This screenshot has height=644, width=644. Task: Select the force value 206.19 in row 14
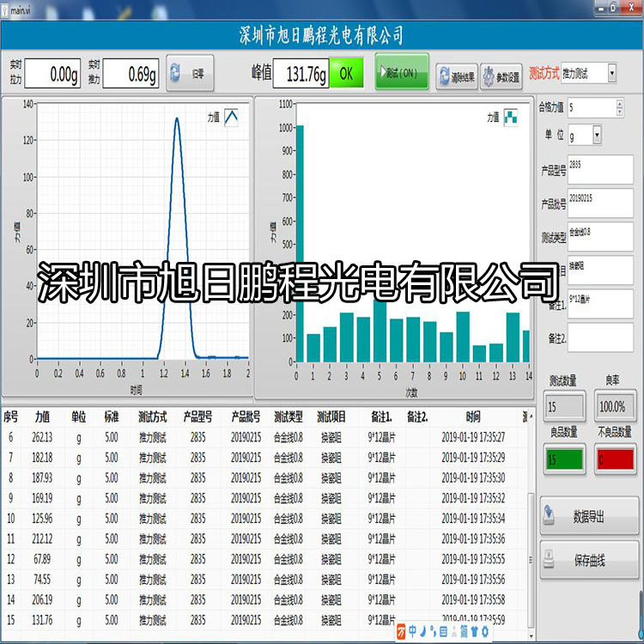click(x=42, y=599)
